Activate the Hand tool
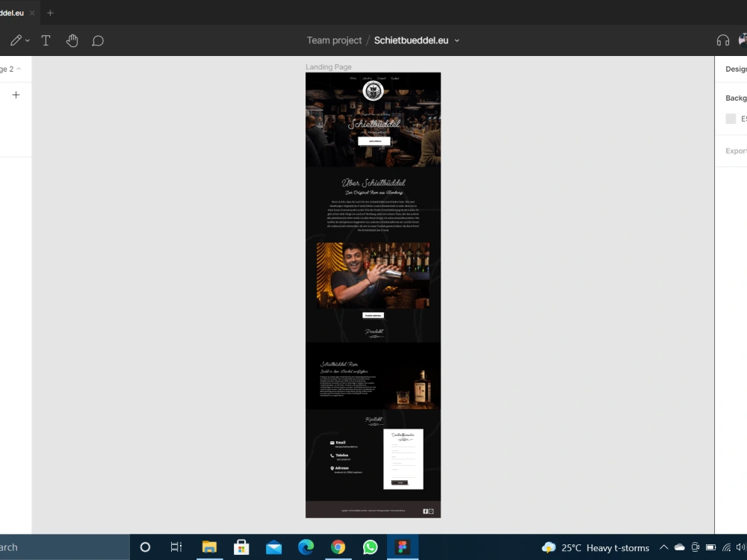 coord(72,40)
